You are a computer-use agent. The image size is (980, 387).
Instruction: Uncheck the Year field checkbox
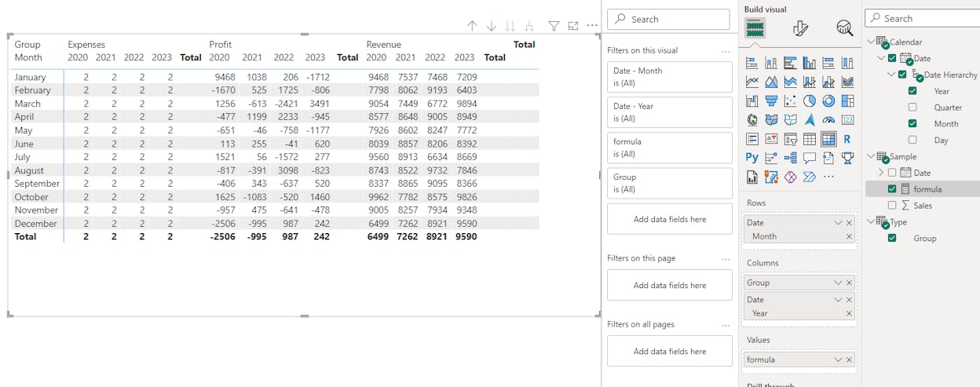912,91
